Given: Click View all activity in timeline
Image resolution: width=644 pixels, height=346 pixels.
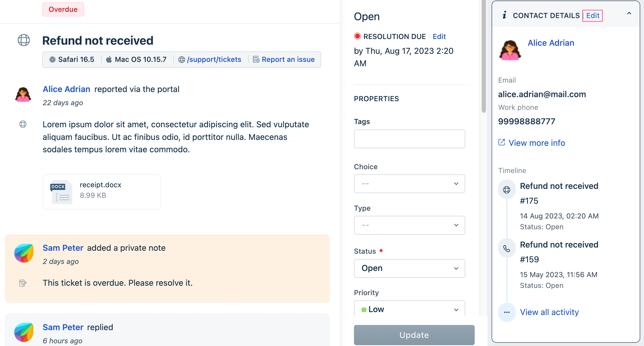Looking at the screenshot, I should 549,312.
